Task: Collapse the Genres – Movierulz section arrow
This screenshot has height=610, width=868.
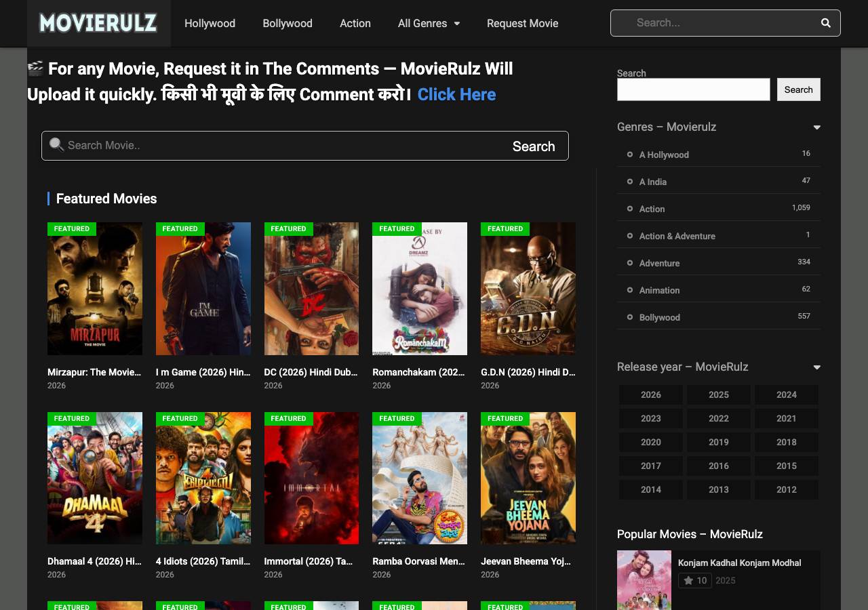Action: click(x=816, y=127)
